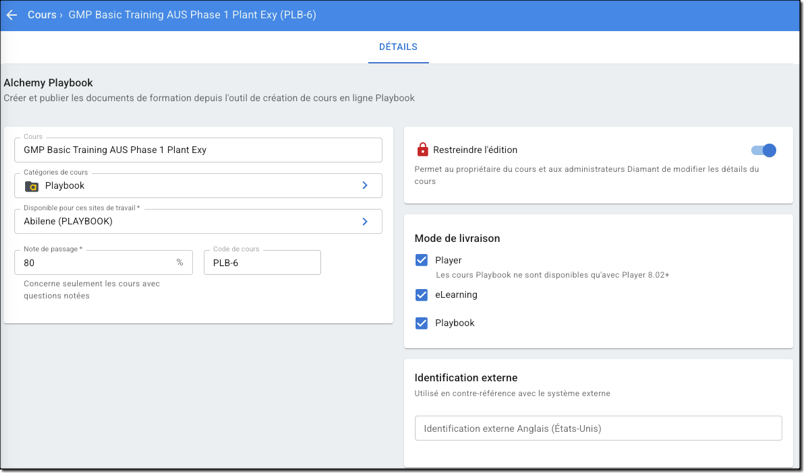This screenshot has width=804, height=473.
Task: Disable the Restreindre l'édition toggle
Action: coord(764,150)
